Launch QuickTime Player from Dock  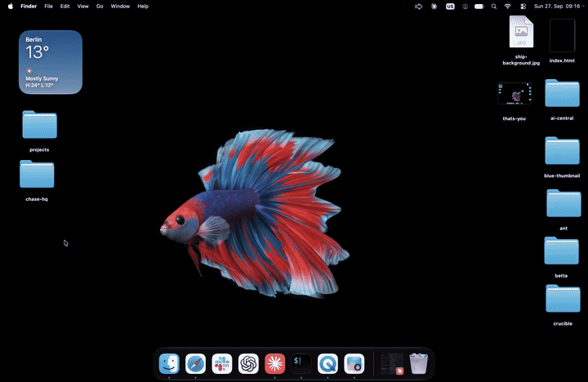327,363
